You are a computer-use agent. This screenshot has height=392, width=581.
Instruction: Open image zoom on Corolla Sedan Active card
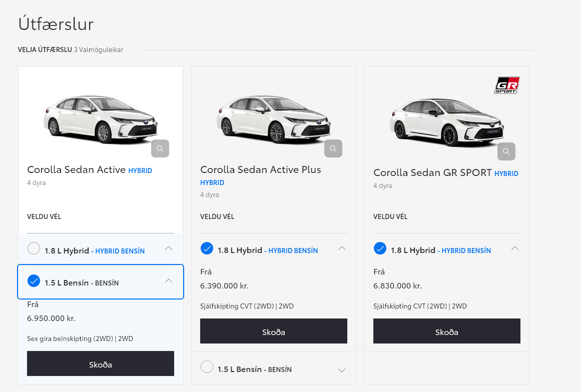click(x=160, y=148)
